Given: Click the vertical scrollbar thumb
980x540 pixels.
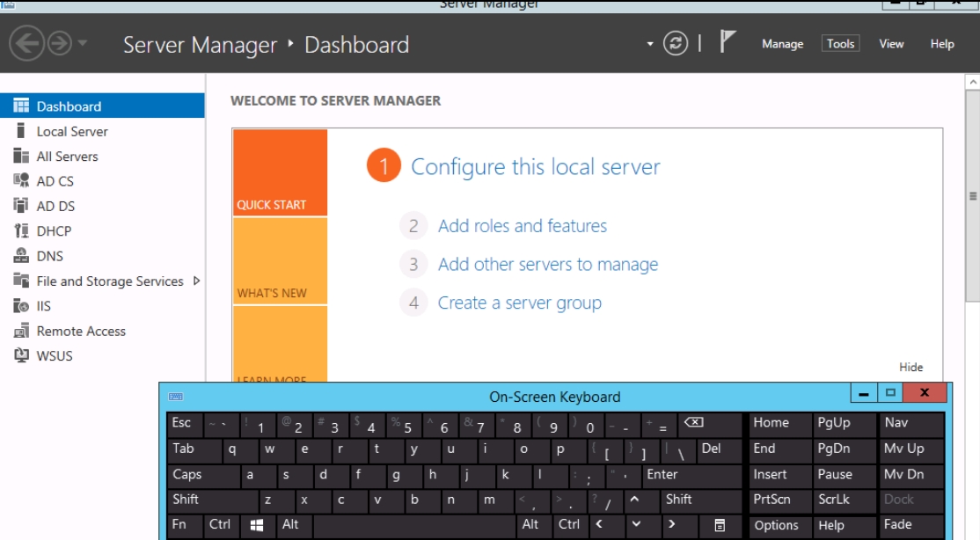Looking at the screenshot, I should (972, 196).
